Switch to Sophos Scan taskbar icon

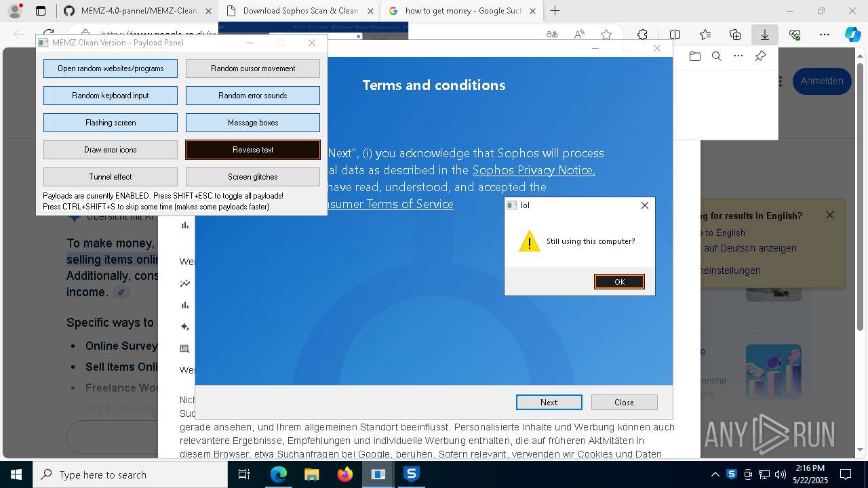click(411, 474)
